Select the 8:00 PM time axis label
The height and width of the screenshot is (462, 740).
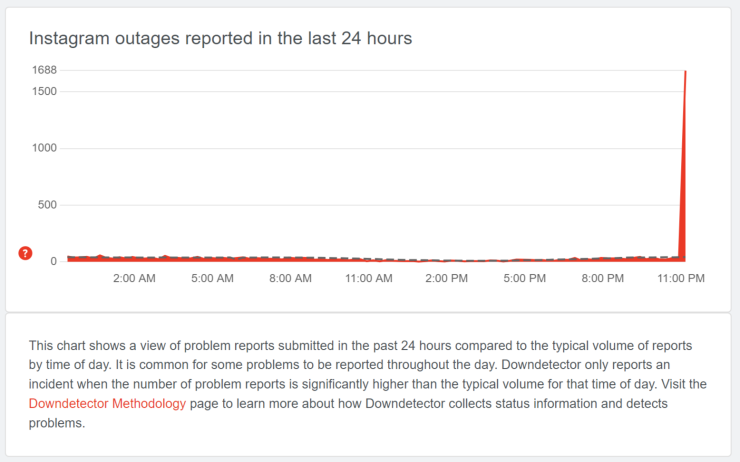click(603, 278)
